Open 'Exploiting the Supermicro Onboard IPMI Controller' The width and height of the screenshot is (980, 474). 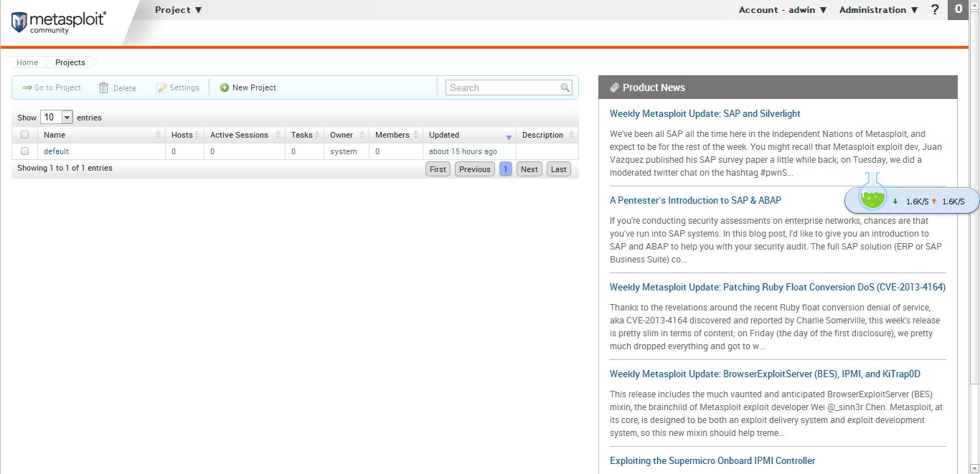pyautogui.click(x=712, y=460)
